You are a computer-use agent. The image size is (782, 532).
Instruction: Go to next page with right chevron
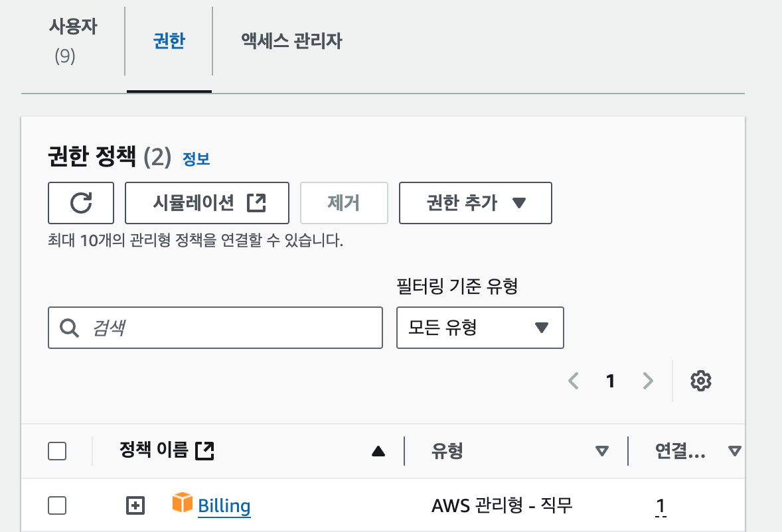[x=648, y=381]
